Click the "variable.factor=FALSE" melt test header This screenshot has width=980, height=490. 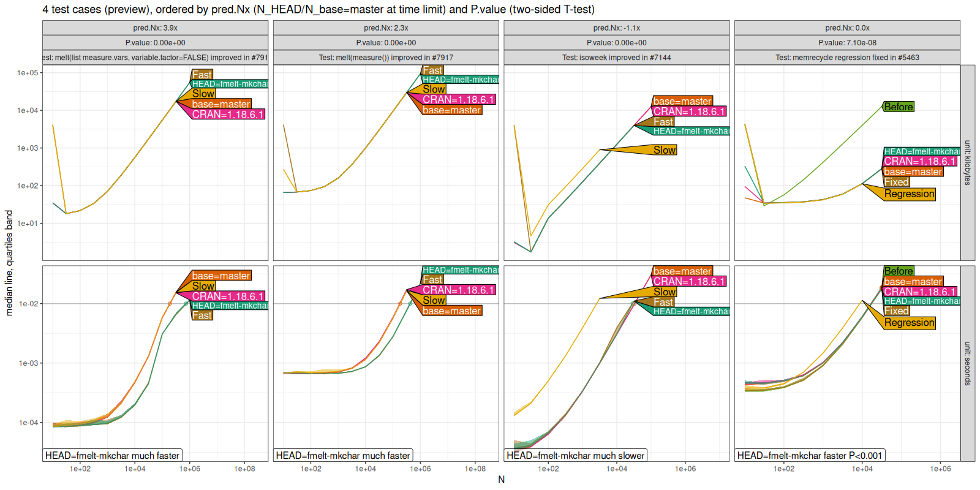tap(155, 58)
